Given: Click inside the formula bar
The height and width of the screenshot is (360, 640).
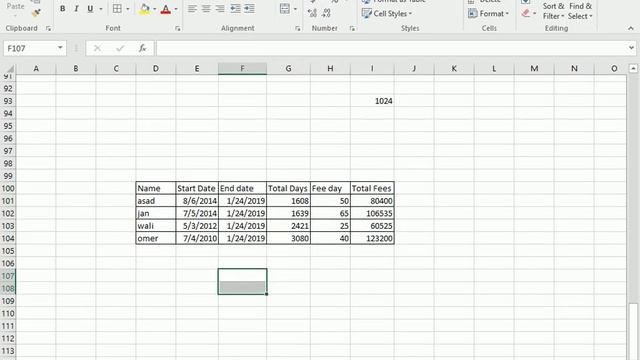Looking at the screenshot, I should tap(392, 48).
